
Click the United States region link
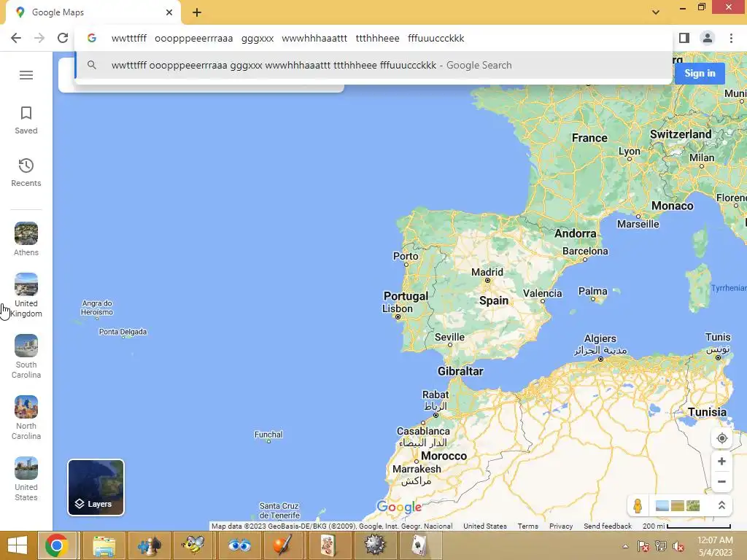pyautogui.click(x=485, y=526)
